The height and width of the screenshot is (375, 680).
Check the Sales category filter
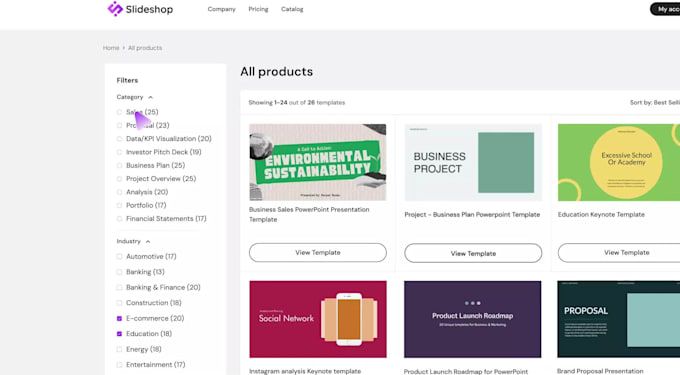119,112
